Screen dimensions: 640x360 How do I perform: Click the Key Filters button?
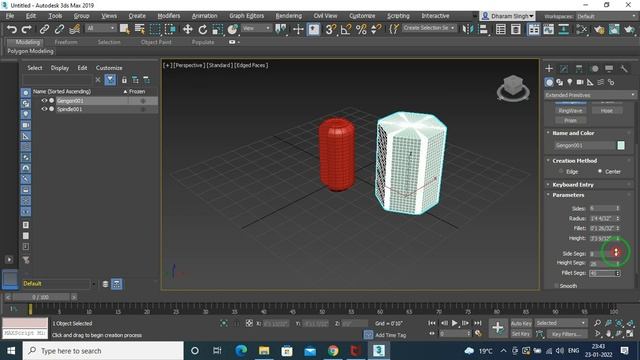click(x=567, y=334)
